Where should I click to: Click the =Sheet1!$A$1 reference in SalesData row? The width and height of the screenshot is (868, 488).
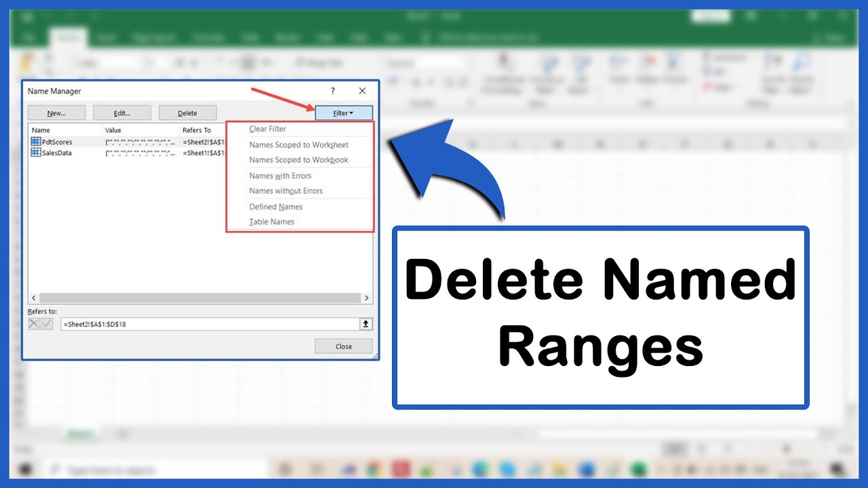point(204,153)
